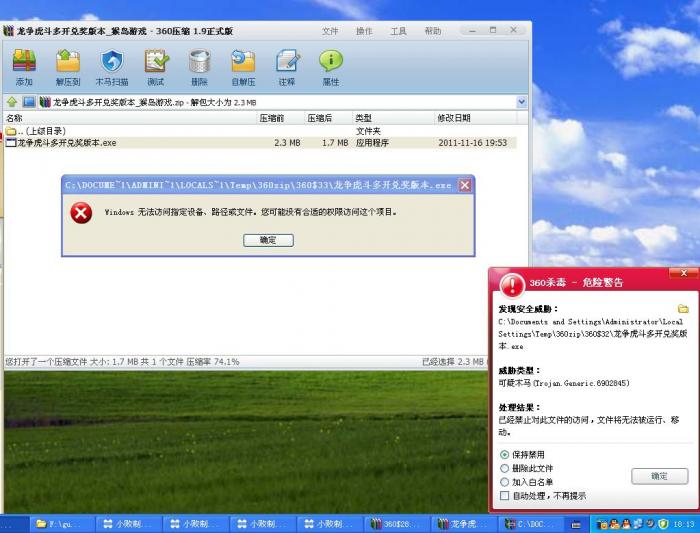
Task: Click the 自解压 self-extract icon
Action: (243, 67)
